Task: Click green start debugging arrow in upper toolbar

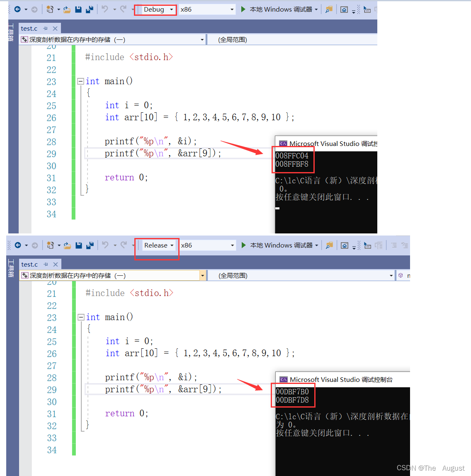Action: [x=243, y=9]
